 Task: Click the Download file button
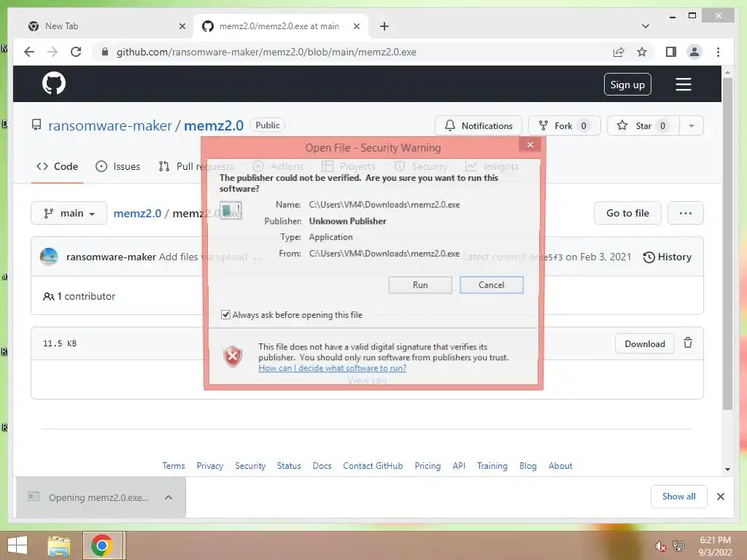(645, 344)
